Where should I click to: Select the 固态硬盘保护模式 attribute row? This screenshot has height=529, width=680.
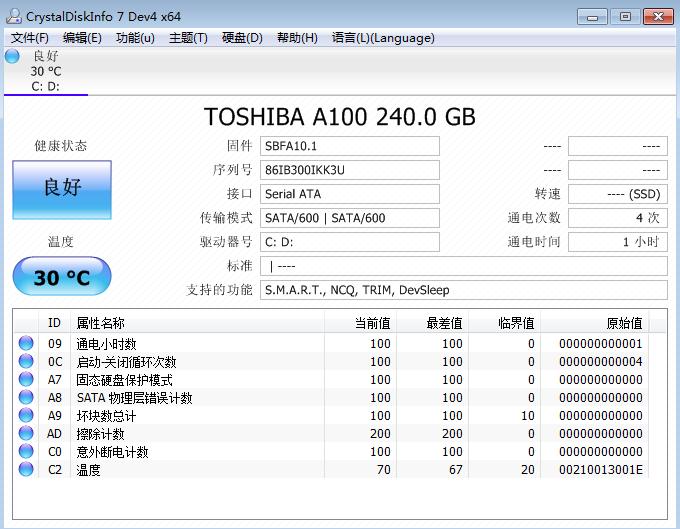coord(332,379)
